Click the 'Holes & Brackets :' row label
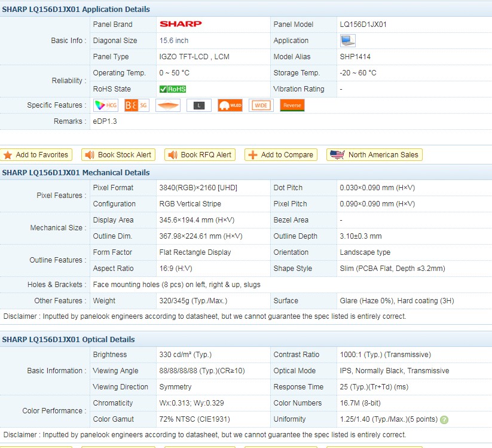 pos(57,285)
